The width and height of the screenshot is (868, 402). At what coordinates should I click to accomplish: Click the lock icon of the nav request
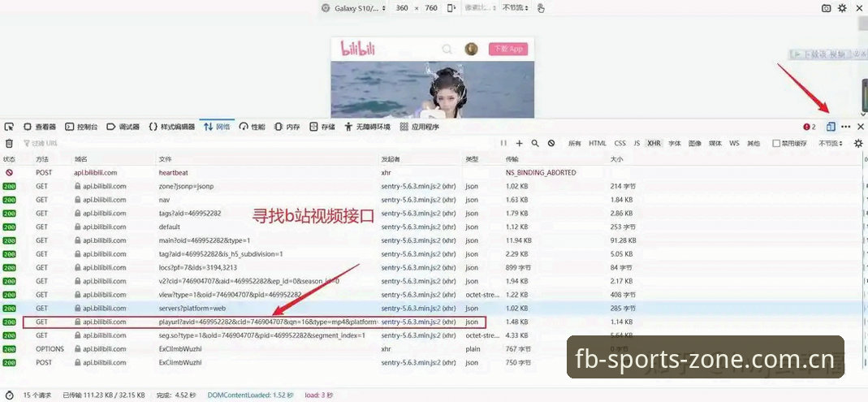(x=78, y=200)
